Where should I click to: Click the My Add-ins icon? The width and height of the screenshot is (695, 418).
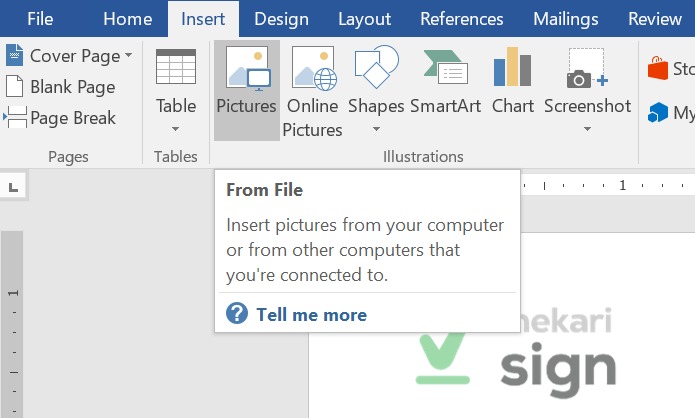point(658,112)
